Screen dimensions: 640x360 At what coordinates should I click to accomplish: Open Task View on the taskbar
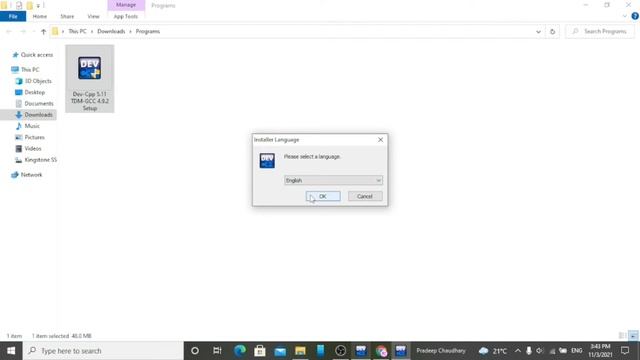(217, 351)
